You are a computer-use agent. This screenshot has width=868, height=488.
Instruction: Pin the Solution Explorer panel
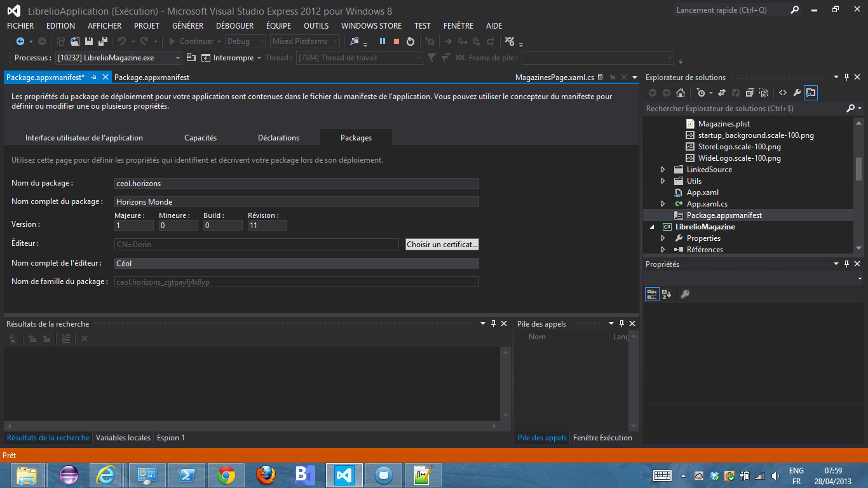point(846,77)
